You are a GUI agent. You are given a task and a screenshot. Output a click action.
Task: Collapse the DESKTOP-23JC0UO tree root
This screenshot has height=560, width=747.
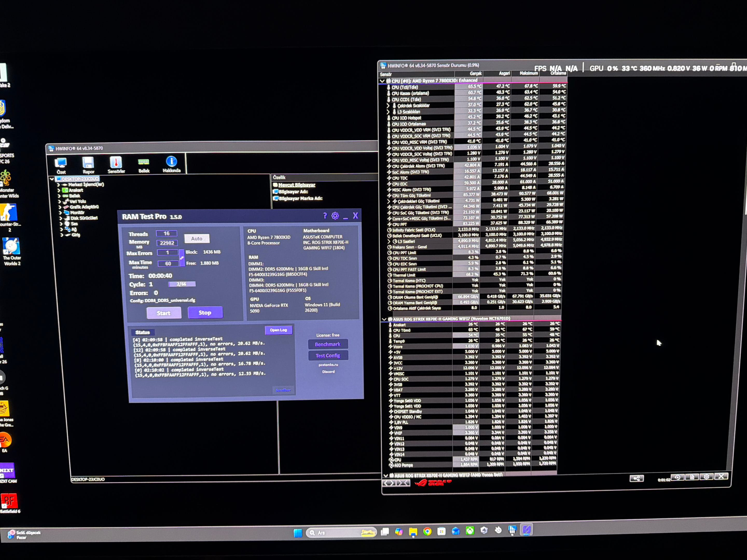tap(52, 179)
